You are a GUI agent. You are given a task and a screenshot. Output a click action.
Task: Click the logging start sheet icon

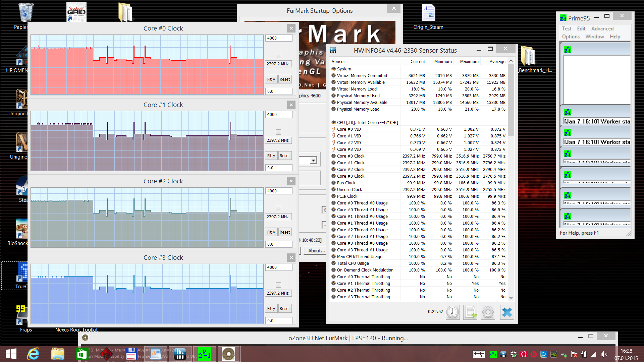(x=470, y=312)
